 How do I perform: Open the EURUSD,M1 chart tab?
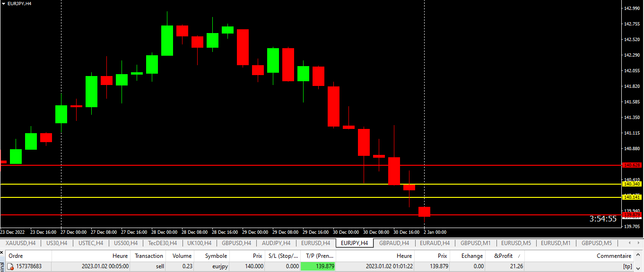click(x=556, y=243)
